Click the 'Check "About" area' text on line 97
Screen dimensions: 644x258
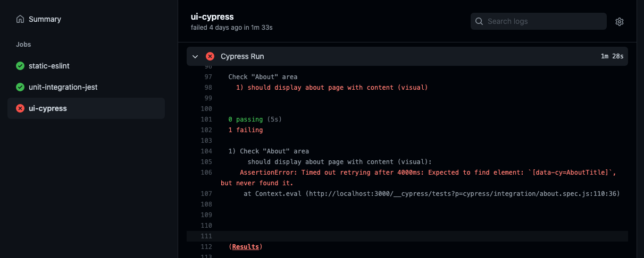pos(263,77)
